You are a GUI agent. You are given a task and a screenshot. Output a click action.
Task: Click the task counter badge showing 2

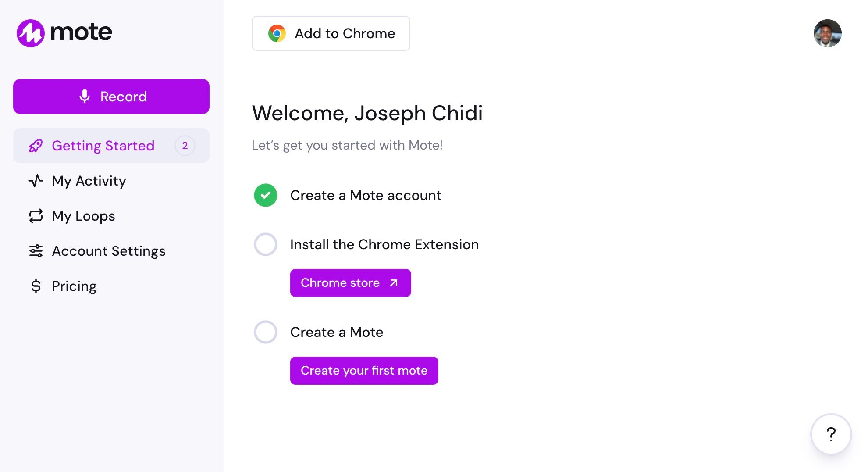[185, 146]
